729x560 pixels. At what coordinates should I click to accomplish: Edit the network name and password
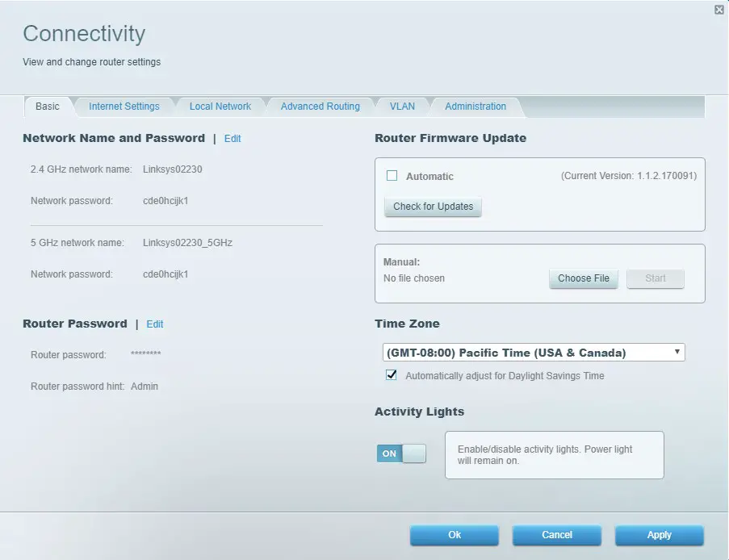click(x=233, y=138)
